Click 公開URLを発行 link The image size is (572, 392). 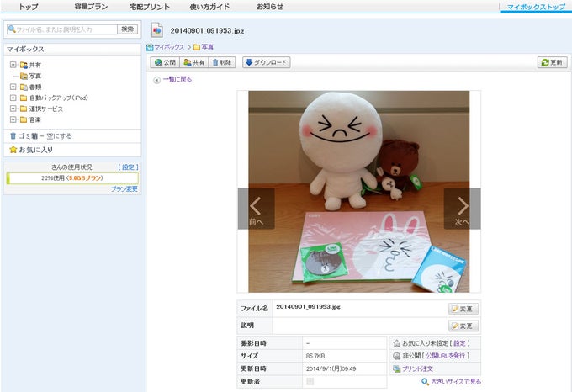(446, 356)
